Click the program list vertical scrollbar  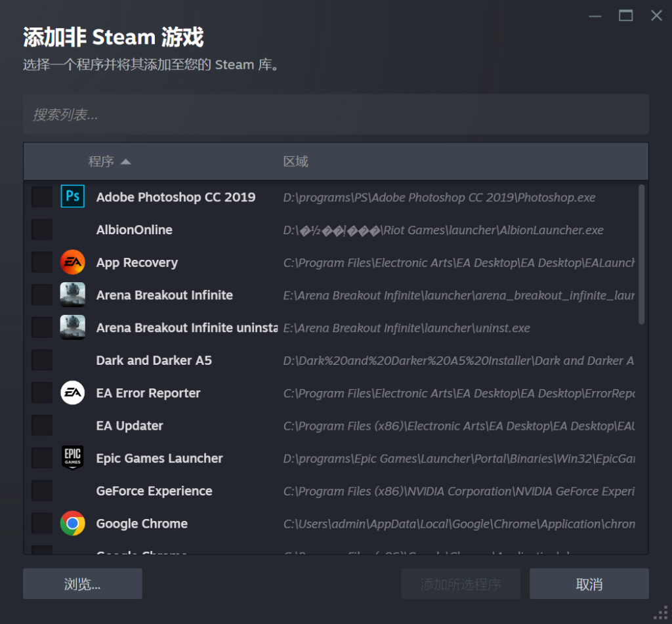641,254
